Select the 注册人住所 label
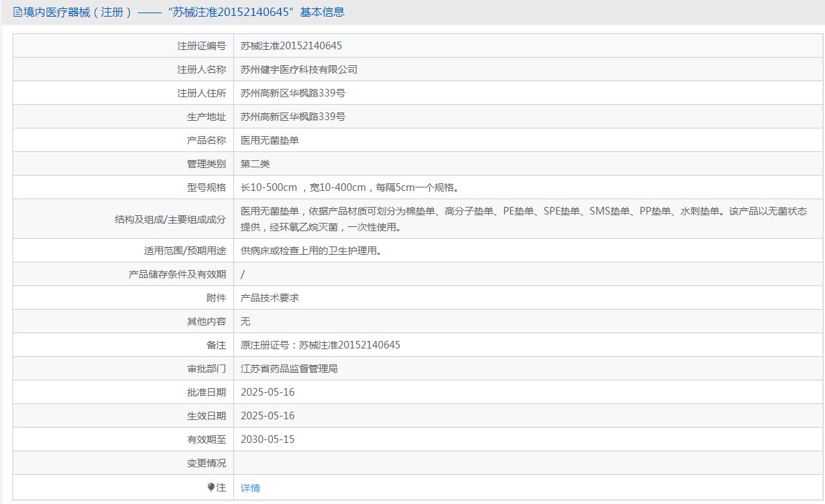The image size is (825, 504). (201, 93)
